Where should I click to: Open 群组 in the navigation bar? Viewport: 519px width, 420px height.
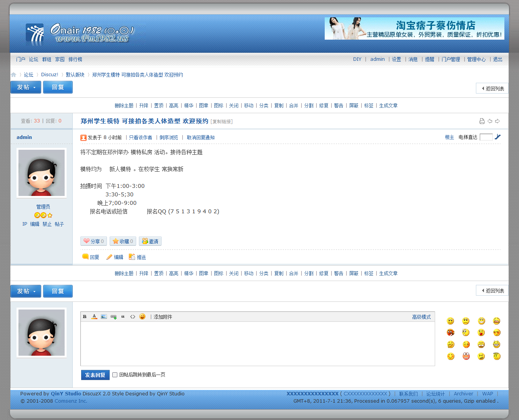pos(47,59)
